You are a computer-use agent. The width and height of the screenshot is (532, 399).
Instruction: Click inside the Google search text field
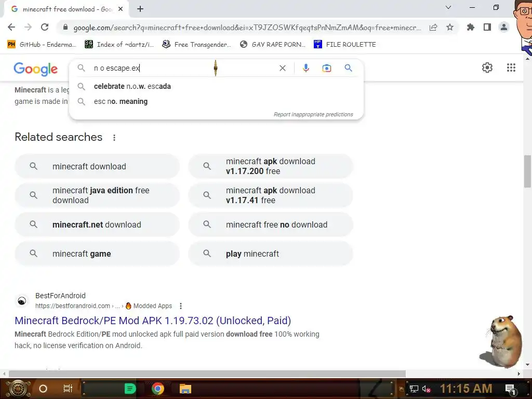(183, 68)
